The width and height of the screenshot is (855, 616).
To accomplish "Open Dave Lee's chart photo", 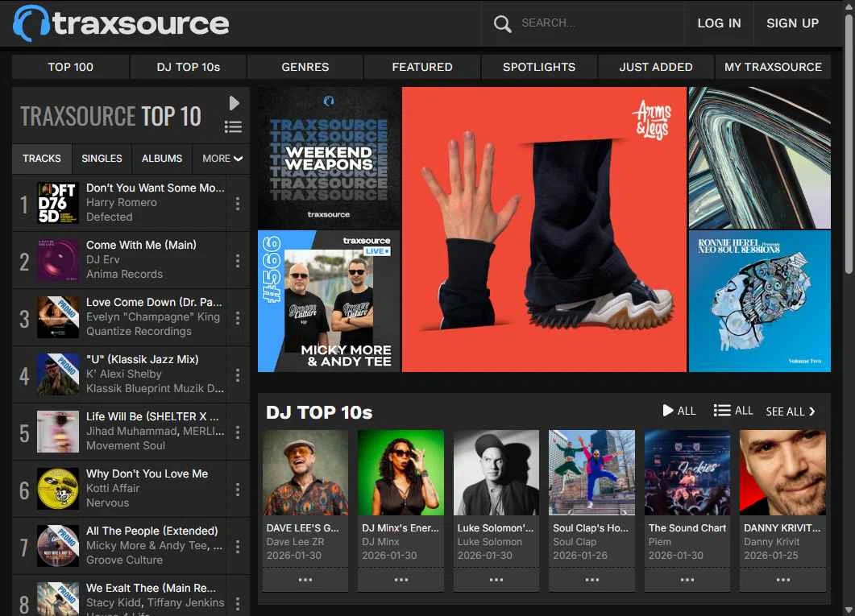I will [x=305, y=473].
